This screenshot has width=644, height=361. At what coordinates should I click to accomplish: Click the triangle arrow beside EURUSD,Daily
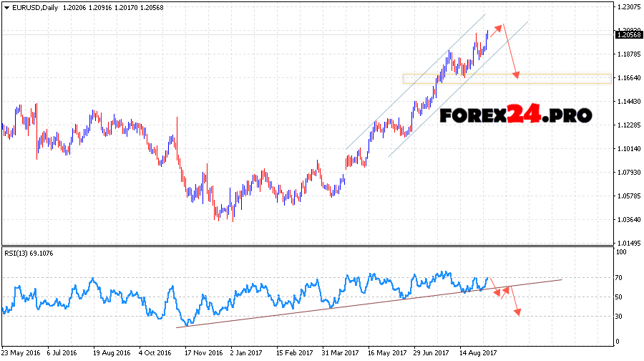(6, 7)
